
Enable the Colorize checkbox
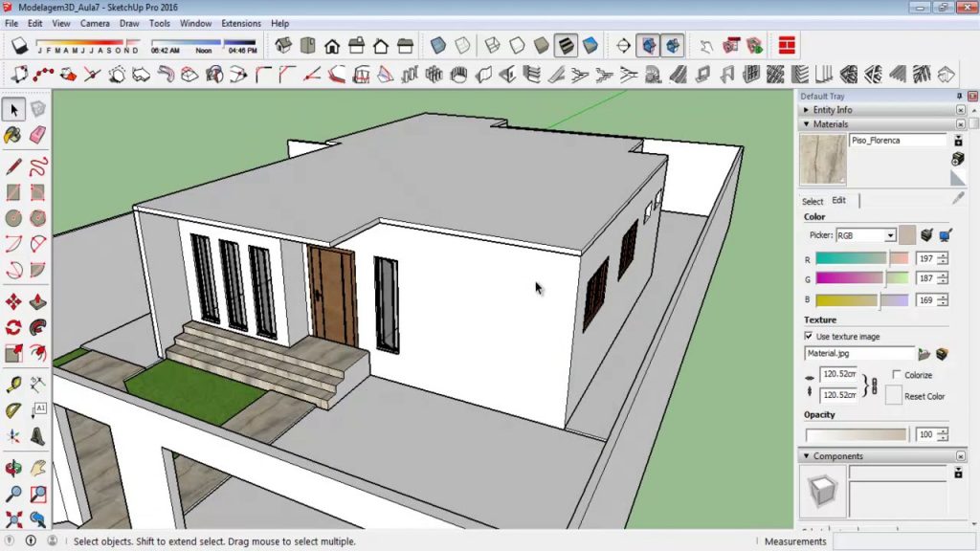896,375
